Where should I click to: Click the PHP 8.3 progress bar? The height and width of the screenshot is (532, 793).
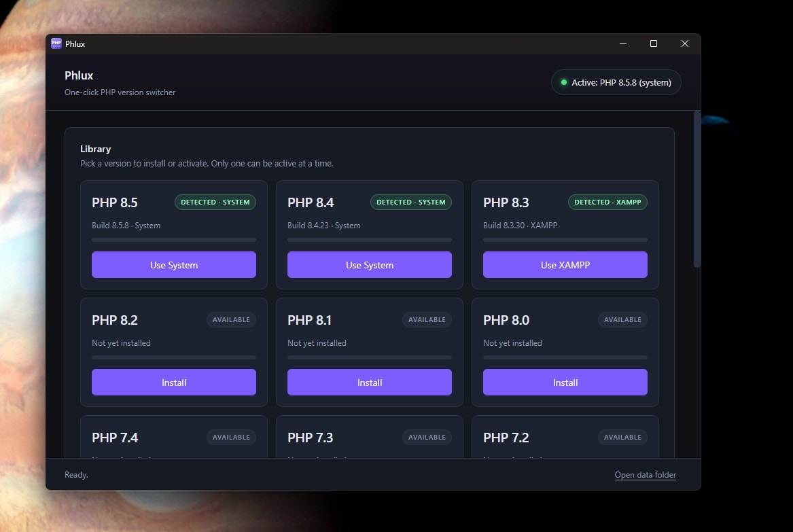(x=565, y=240)
